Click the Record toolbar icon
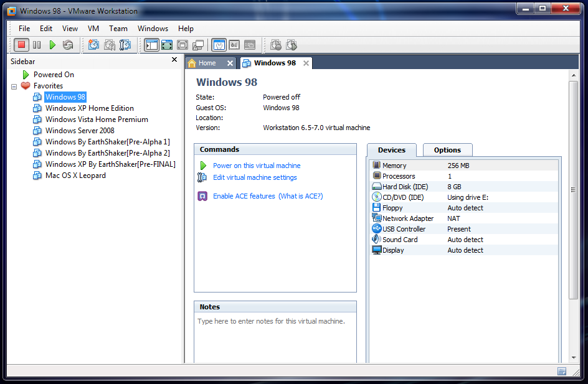 click(276, 45)
